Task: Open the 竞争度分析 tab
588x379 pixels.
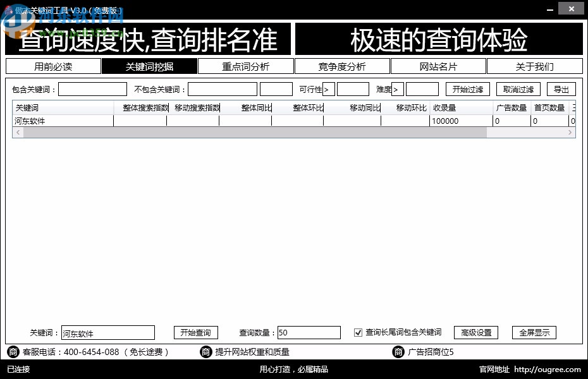Action: (x=343, y=66)
